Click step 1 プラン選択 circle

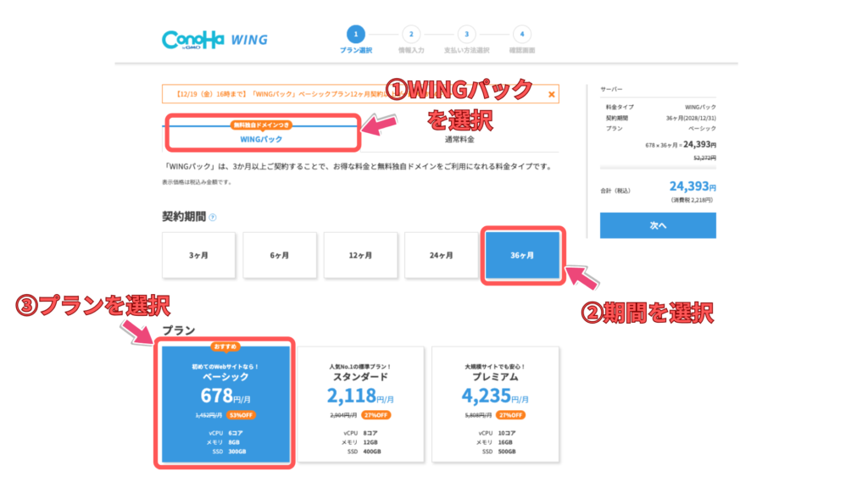355,35
